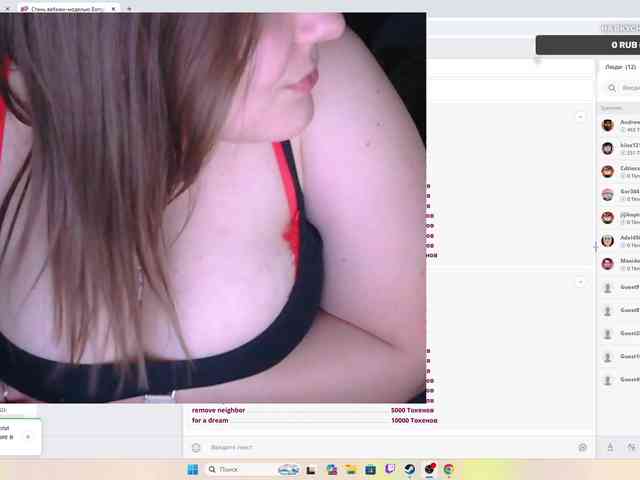Click the chat message input field
The image size is (640, 480).
coord(388,447)
